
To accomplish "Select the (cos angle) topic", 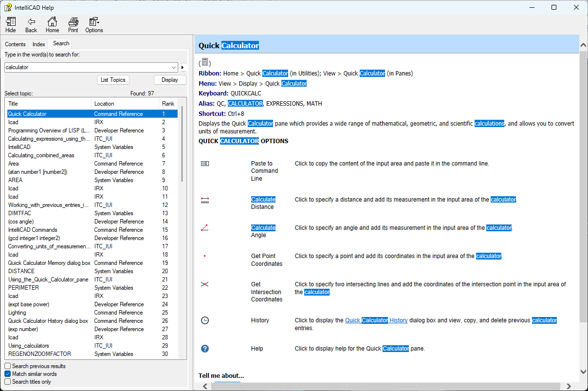I will (x=92, y=222).
